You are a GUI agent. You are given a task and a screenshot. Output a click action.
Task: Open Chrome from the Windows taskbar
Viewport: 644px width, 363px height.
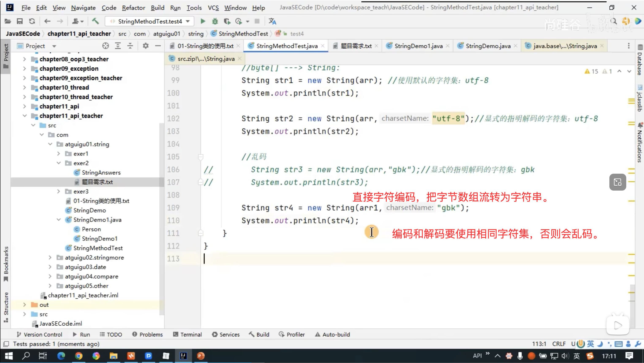tap(79, 356)
